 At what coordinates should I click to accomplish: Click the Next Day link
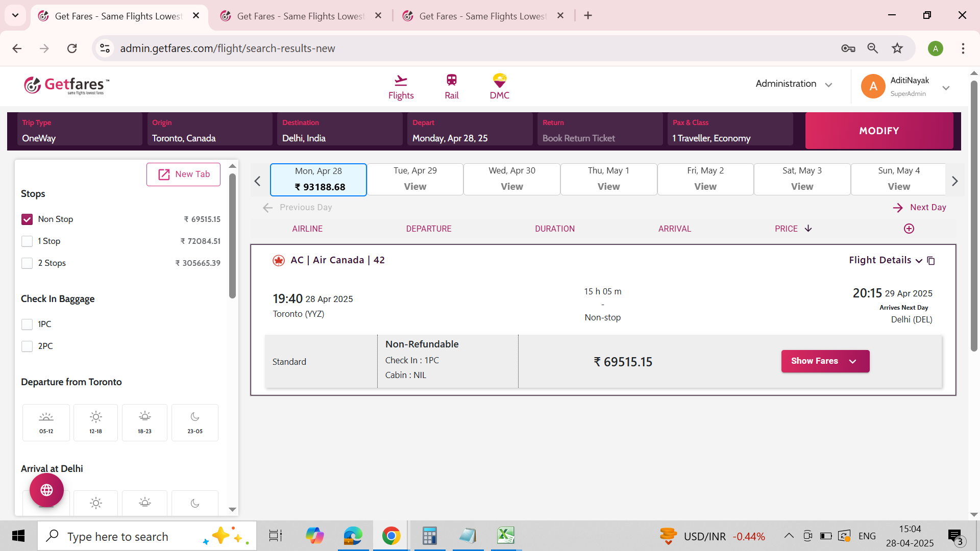pyautogui.click(x=919, y=207)
